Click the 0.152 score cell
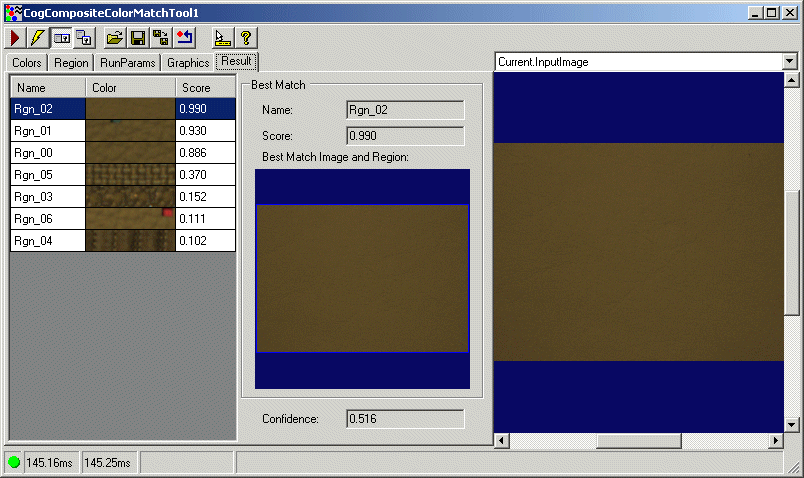The image size is (804, 478). [205, 197]
